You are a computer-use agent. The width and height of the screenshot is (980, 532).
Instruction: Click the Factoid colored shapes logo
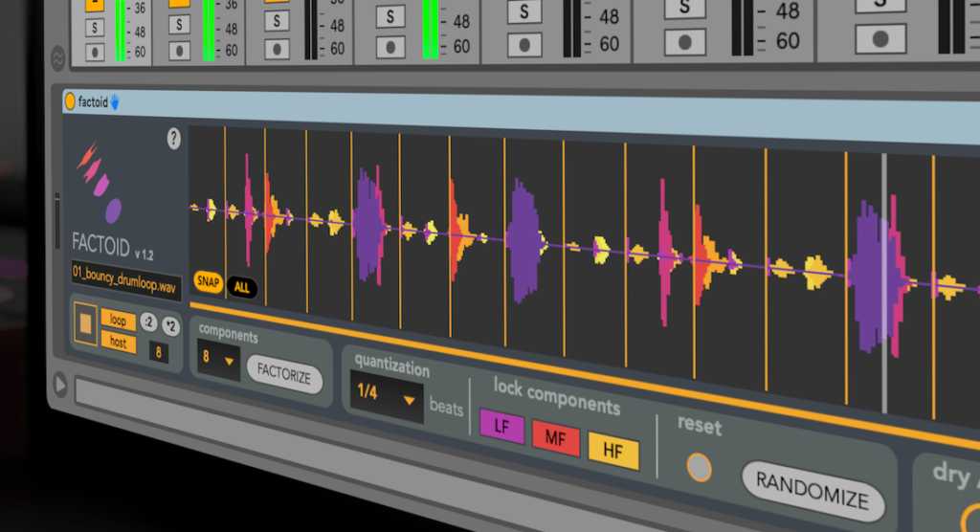point(99,181)
